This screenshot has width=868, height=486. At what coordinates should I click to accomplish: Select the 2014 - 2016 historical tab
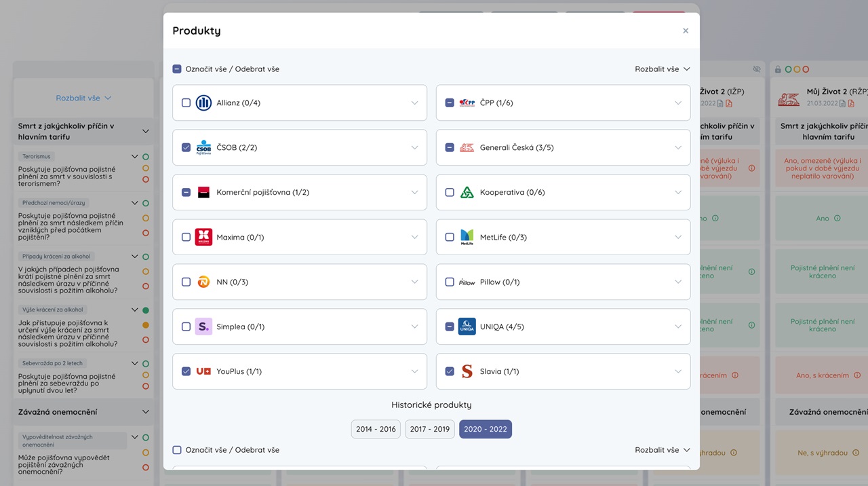376,429
